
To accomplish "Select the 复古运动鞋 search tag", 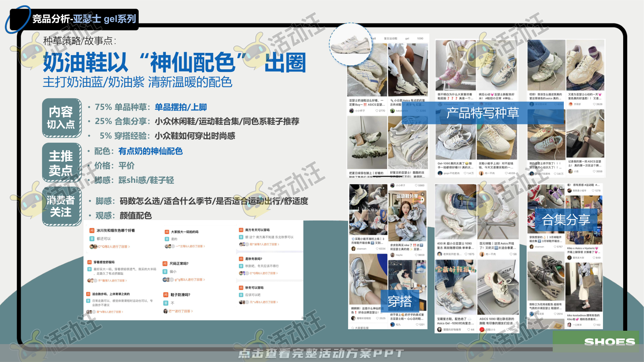I will 390,38.
